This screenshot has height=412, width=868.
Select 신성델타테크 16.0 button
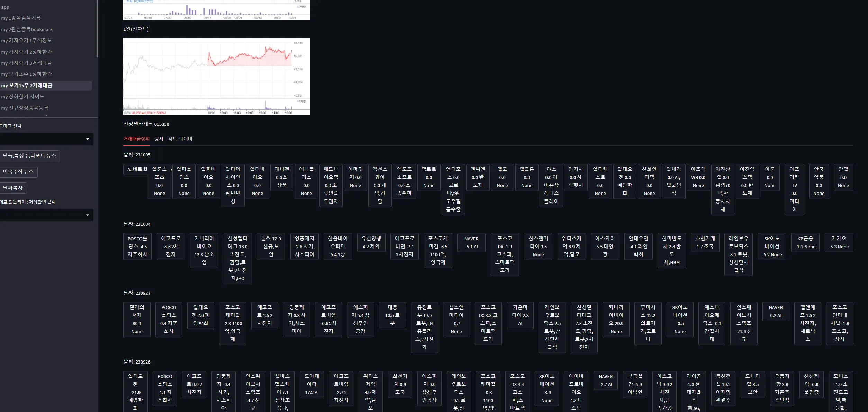238,258
